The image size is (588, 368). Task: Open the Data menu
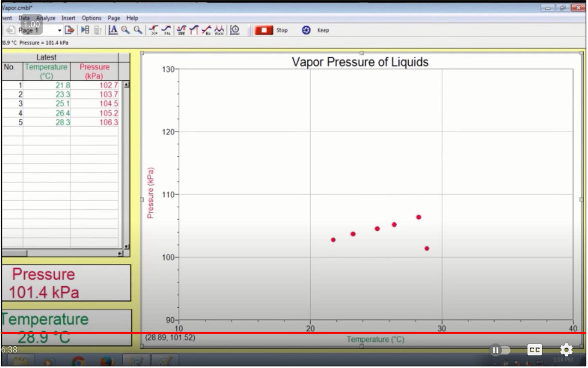(24, 18)
